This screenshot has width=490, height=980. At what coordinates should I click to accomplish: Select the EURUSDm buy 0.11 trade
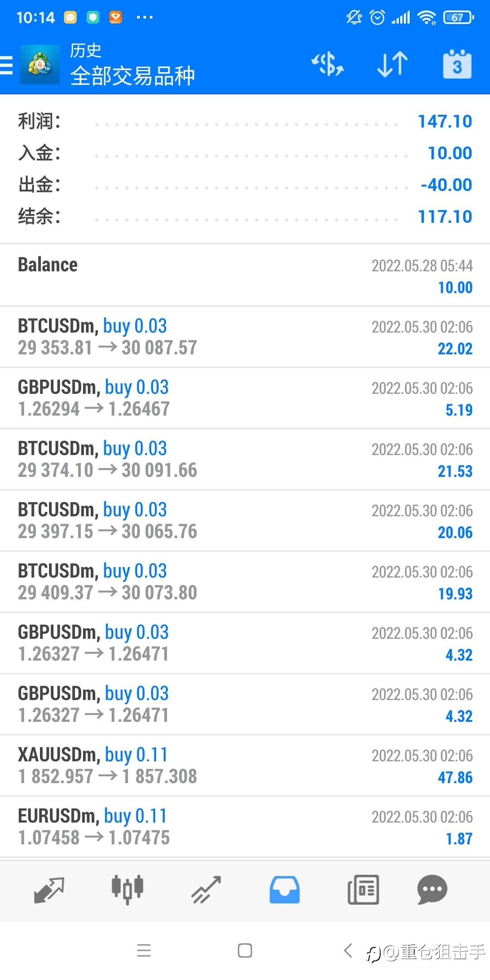[245, 827]
